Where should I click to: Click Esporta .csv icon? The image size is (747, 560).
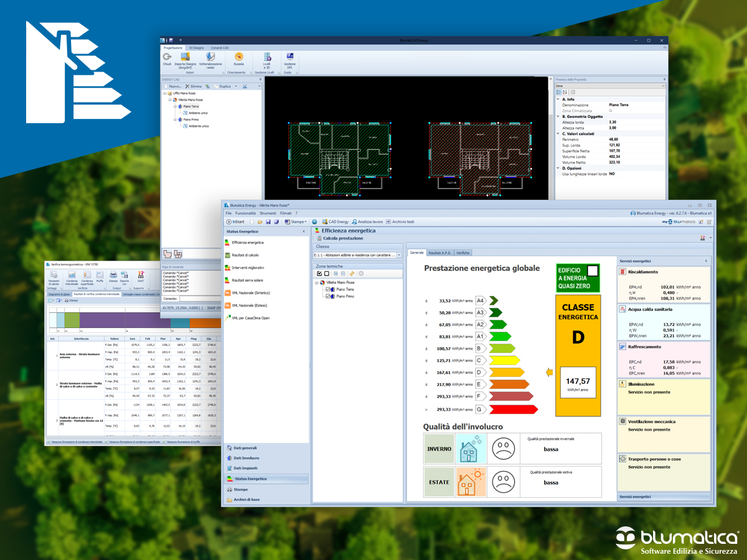coord(125,274)
